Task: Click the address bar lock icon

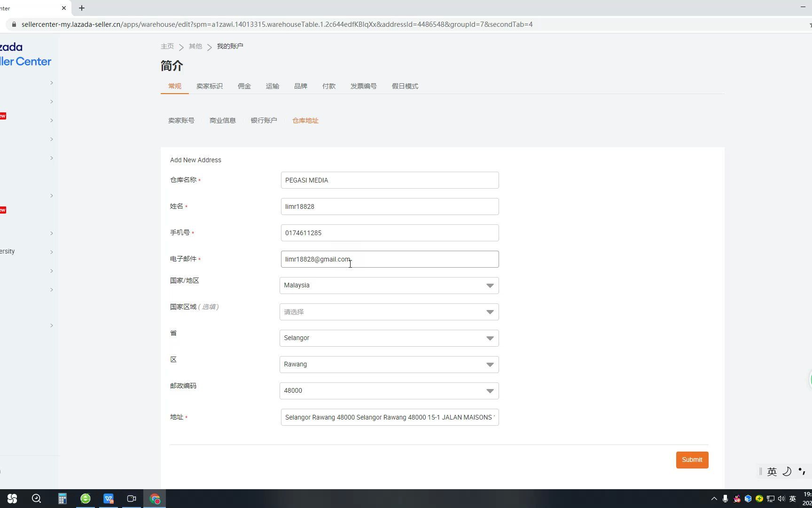Action: pyautogui.click(x=14, y=24)
